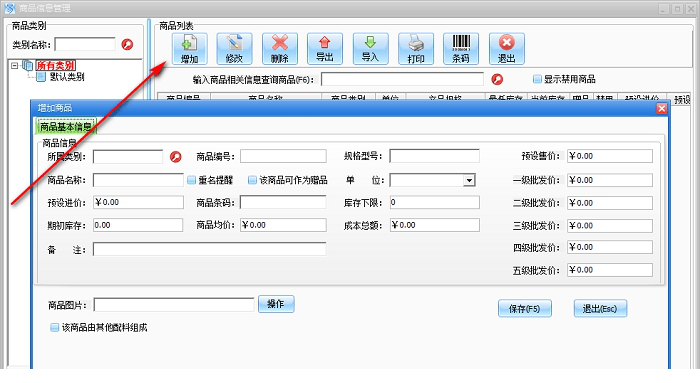Click the 商品名称 input field

(x=138, y=180)
